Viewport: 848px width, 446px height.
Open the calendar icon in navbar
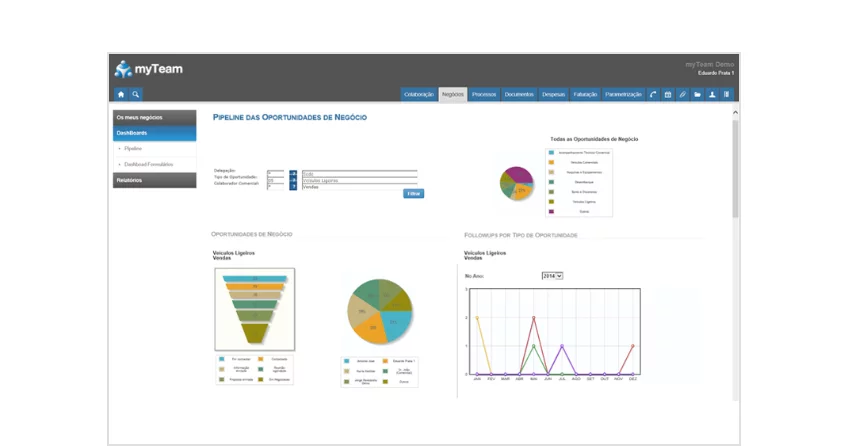668,94
